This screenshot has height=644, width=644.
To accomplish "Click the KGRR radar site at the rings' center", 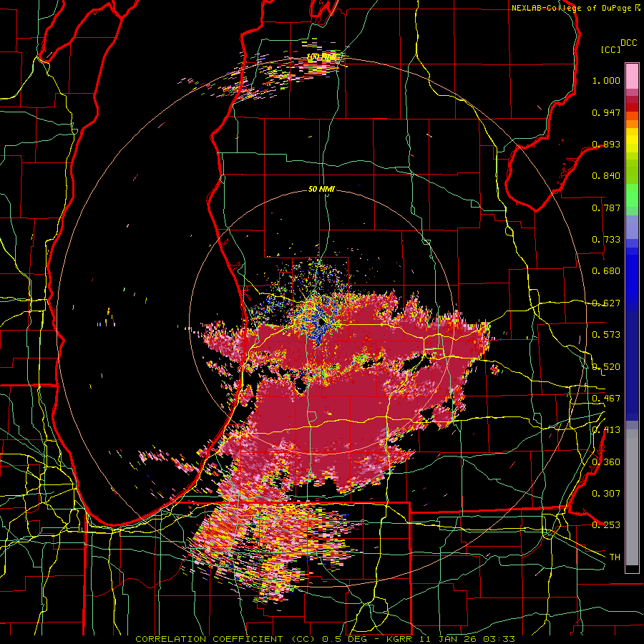I will 321,323.
